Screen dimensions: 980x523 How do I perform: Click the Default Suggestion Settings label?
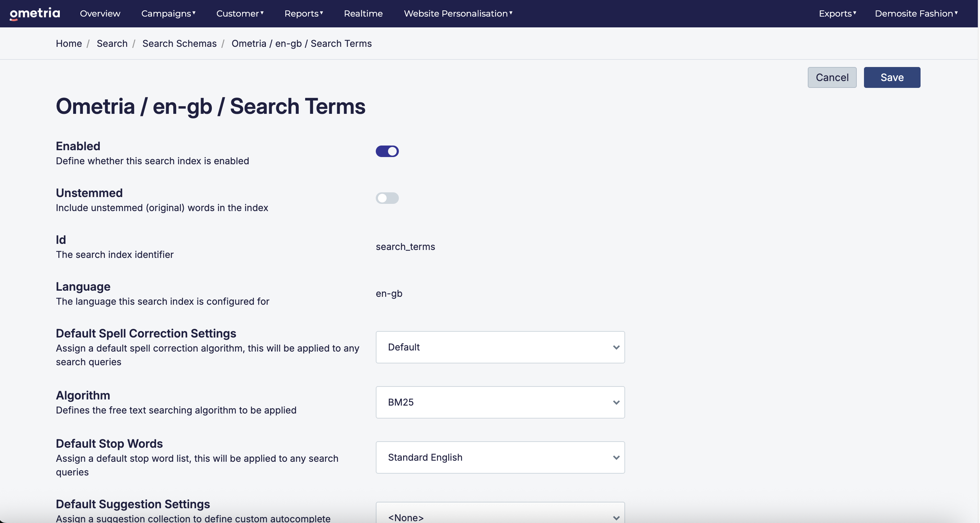click(x=133, y=504)
